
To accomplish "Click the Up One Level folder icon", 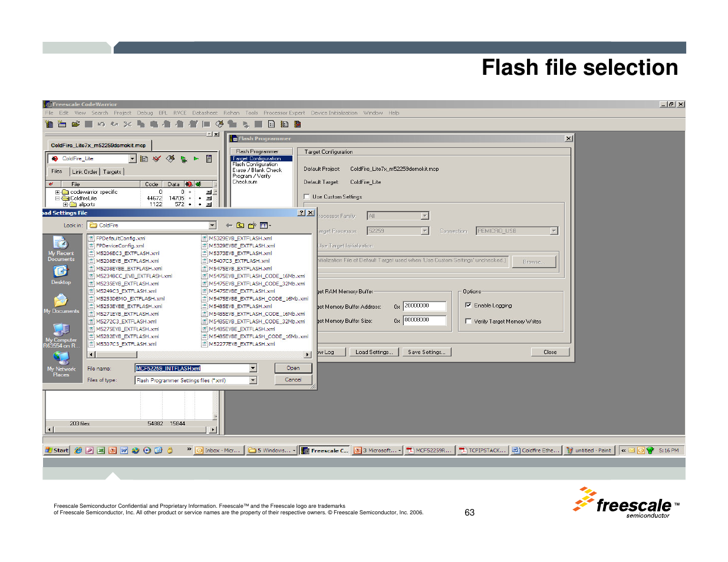I will [x=240, y=225].
